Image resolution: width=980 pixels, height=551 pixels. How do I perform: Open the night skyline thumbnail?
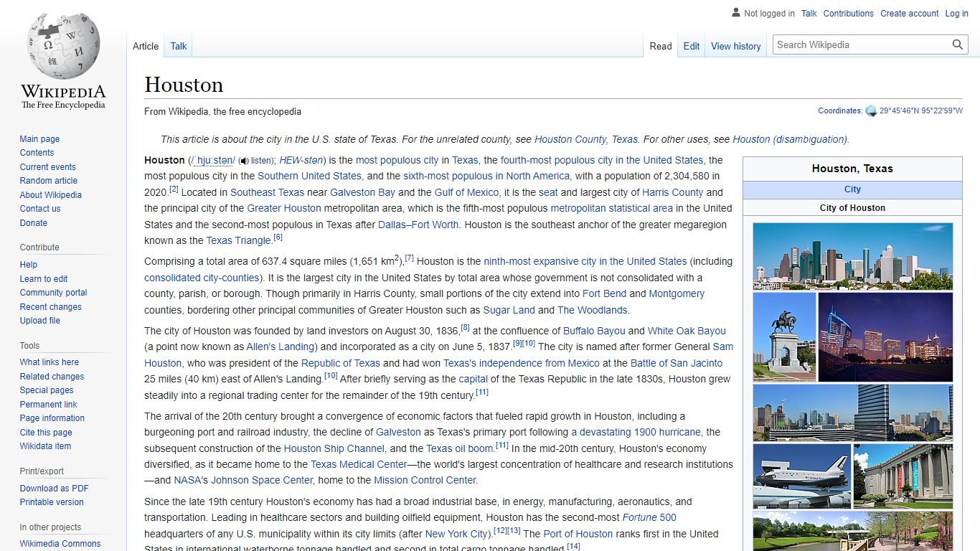pyautogui.click(x=885, y=336)
